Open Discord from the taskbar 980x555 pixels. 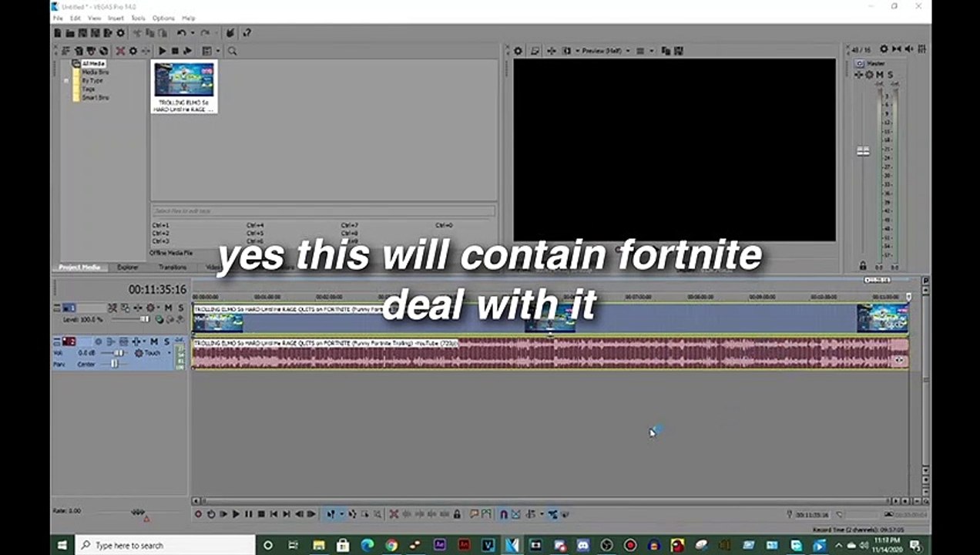[582, 545]
